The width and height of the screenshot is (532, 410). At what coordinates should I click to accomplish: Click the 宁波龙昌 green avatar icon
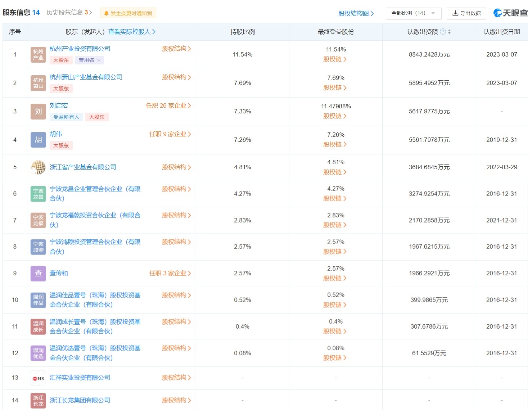38,194
